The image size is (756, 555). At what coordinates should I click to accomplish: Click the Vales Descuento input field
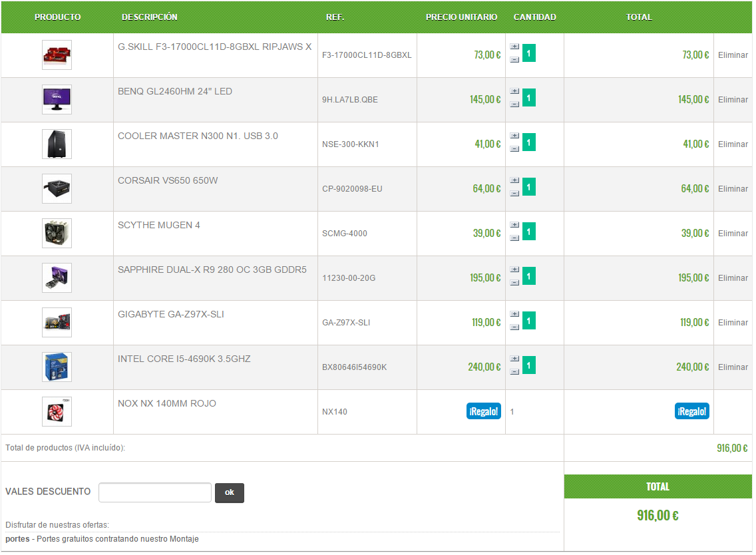[155, 492]
